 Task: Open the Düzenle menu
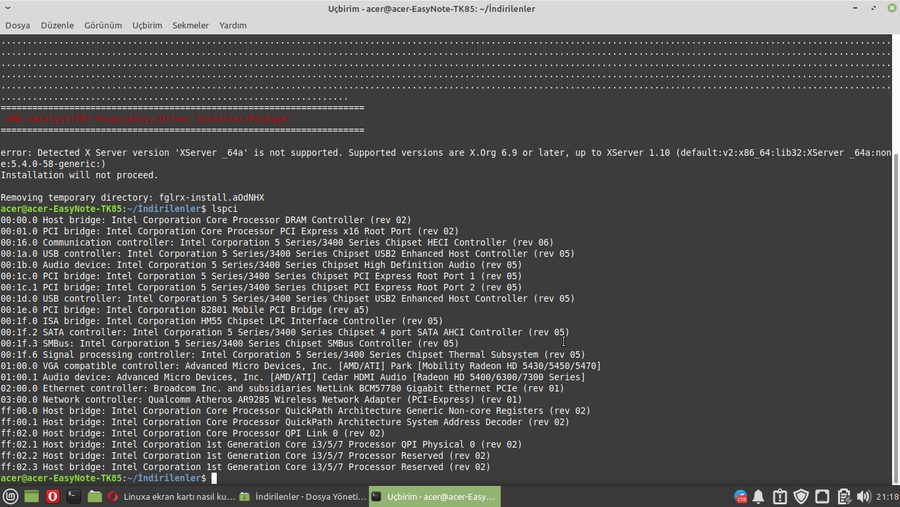coord(57,25)
